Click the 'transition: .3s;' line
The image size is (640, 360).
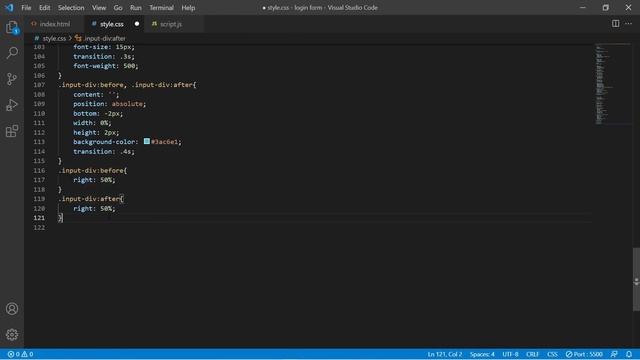(104, 56)
